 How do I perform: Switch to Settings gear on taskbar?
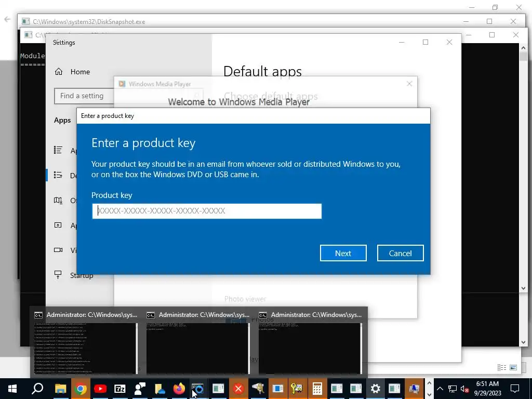(375, 389)
